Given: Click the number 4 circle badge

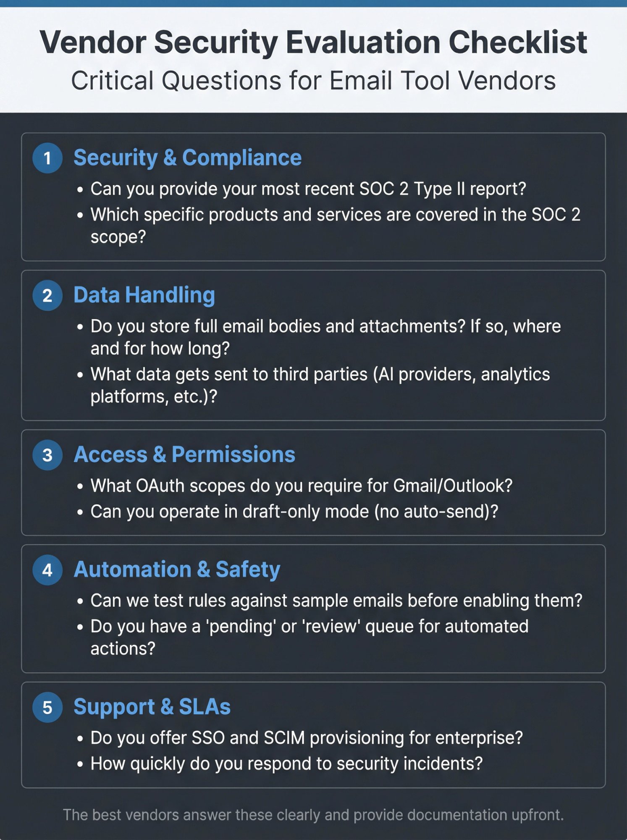Looking at the screenshot, I should (x=47, y=570).
